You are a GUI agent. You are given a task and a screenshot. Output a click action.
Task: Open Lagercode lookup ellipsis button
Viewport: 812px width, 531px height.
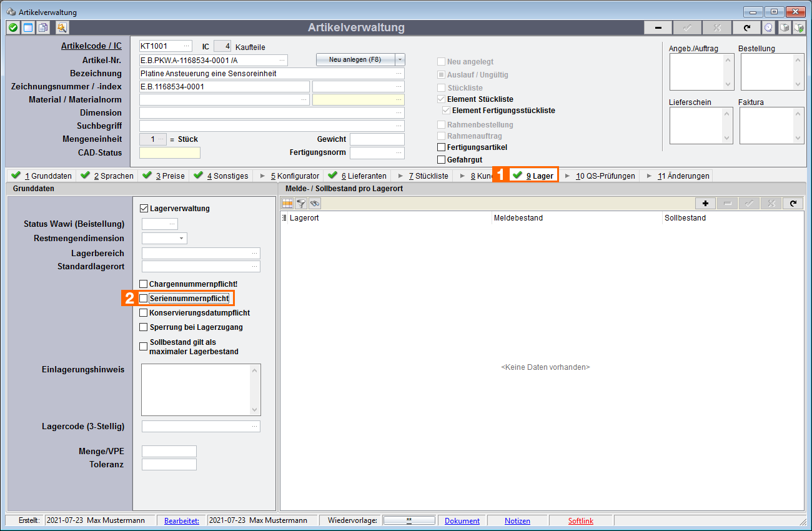tap(254, 426)
